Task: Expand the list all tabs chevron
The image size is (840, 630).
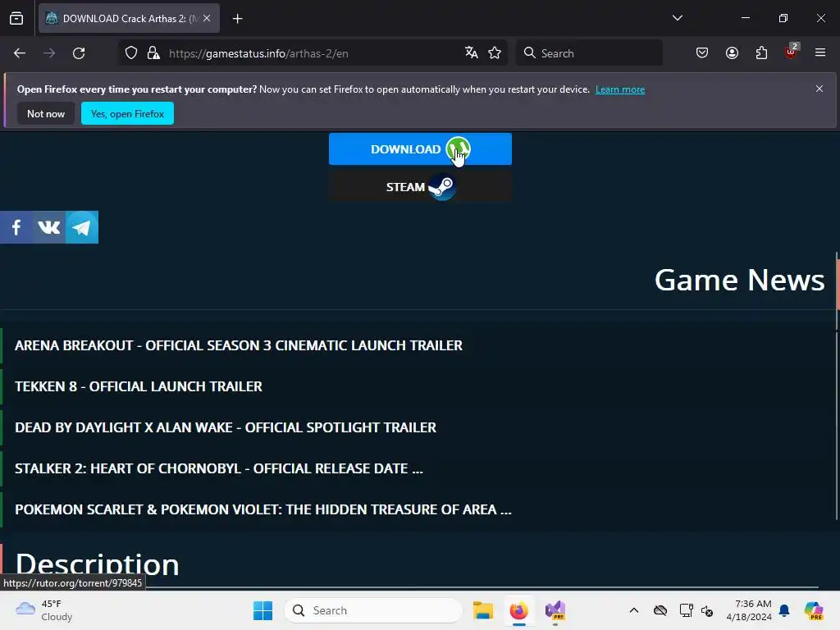Action: click(677, 18)
